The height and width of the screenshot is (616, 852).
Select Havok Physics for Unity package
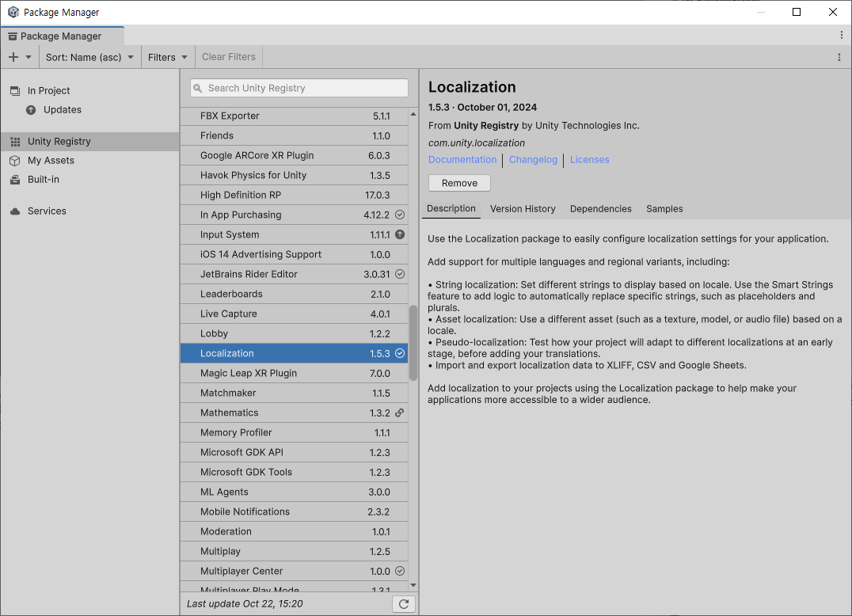coord(294,176)
